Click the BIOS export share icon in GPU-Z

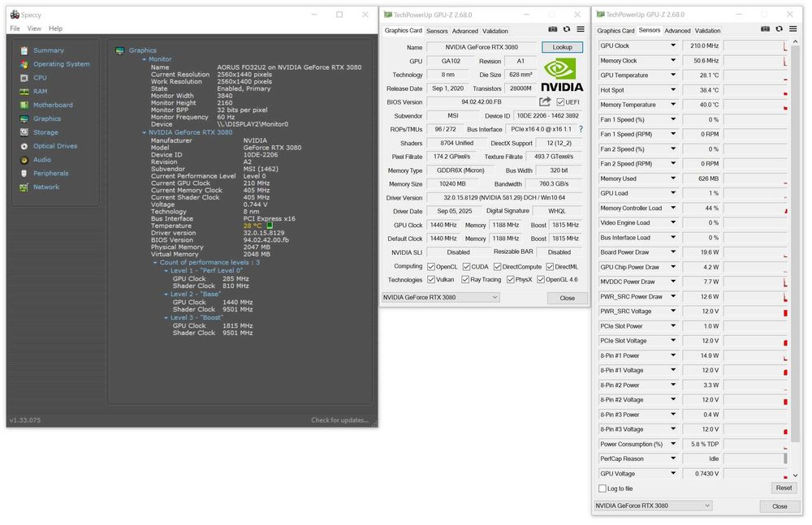pos(545,101)
